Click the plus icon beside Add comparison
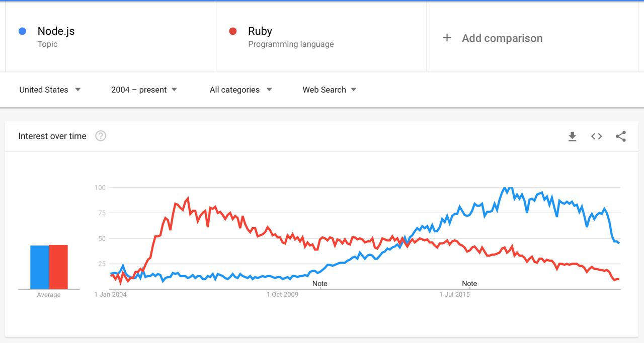The image size is (644, 343). (447, 38)
